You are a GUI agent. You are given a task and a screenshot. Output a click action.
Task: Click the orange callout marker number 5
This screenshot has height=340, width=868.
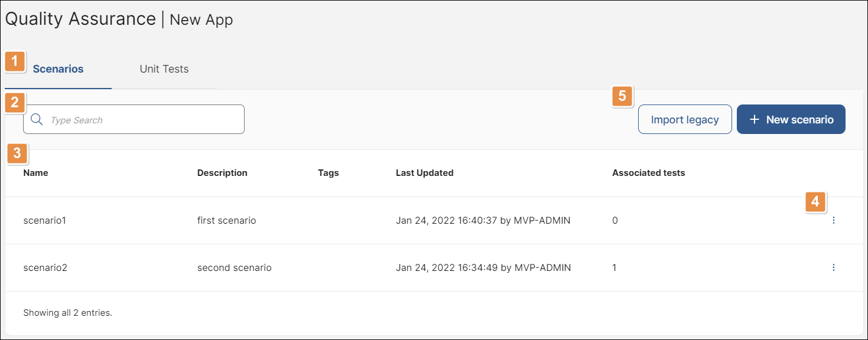622,96
